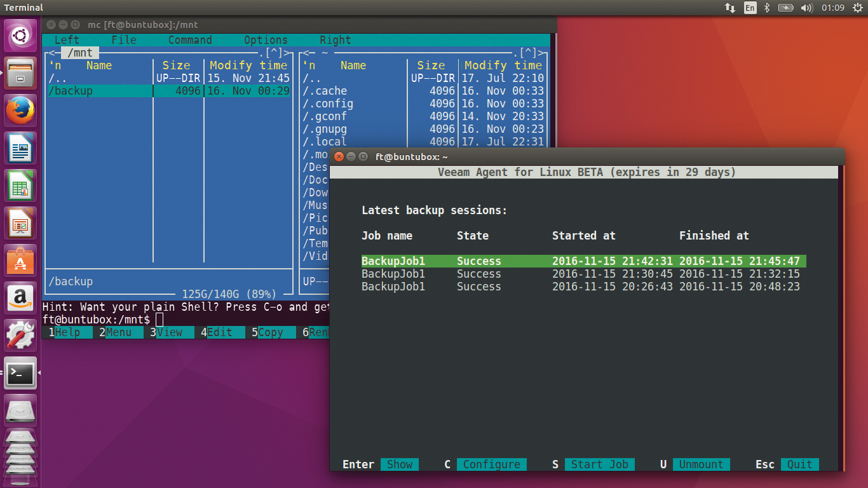Select the /.gnupg directory in right panel
Screen dimensions: 868x488
[423, 129]
